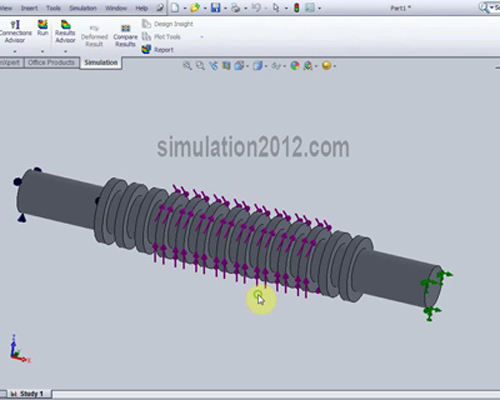Image resolution: width=500 pixels, height=400 pixels.
Task: Open the Results Advisor tool
Action: coord(65,31)
